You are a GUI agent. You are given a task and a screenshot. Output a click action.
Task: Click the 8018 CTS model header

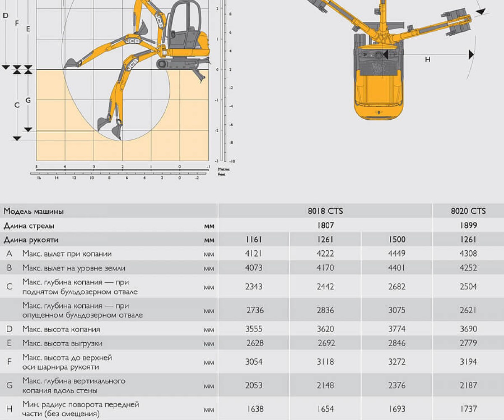[325, 211]
